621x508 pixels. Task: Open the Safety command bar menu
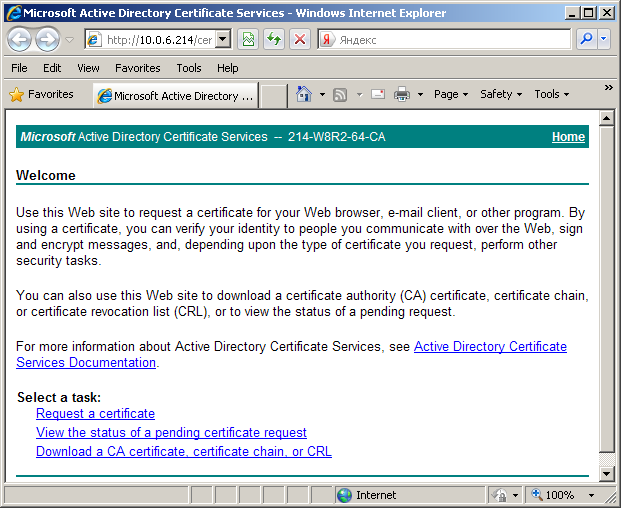click(x=501, y=94)
